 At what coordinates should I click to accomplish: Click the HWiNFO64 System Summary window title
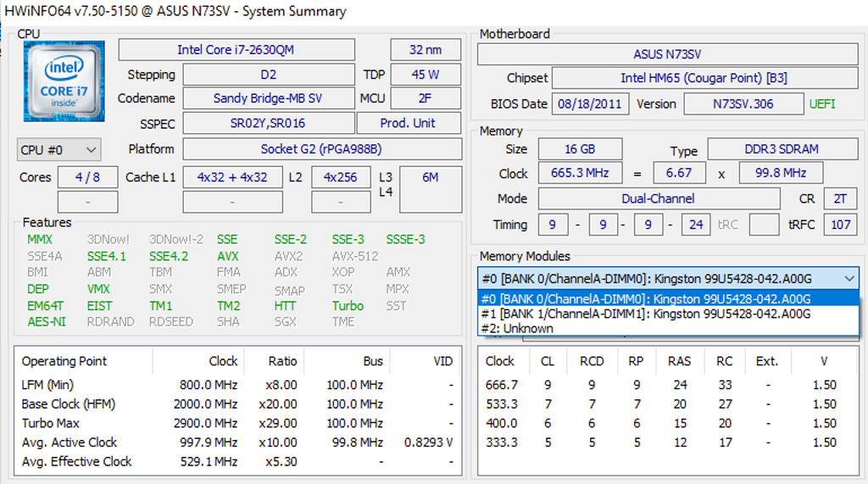(x=175, y=11)
